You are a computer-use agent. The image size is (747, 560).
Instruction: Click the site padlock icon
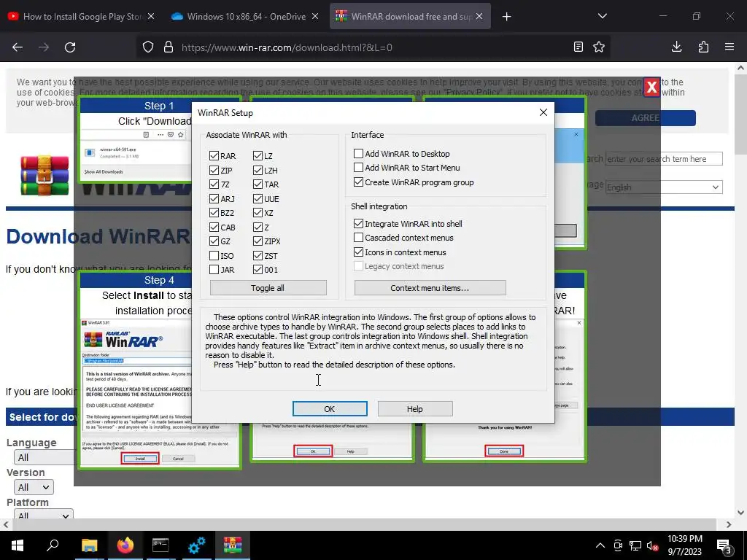pyautogui.click(x=169, y=47)
